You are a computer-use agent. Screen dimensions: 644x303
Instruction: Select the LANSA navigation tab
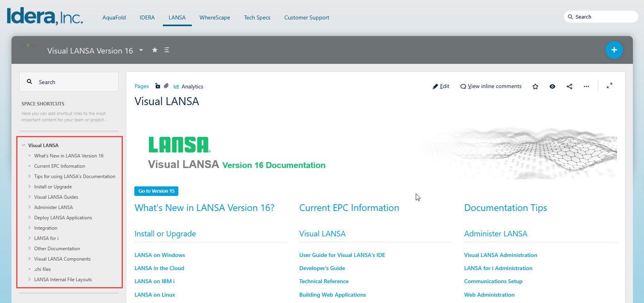pyautogui.click(x=177, y=17)
